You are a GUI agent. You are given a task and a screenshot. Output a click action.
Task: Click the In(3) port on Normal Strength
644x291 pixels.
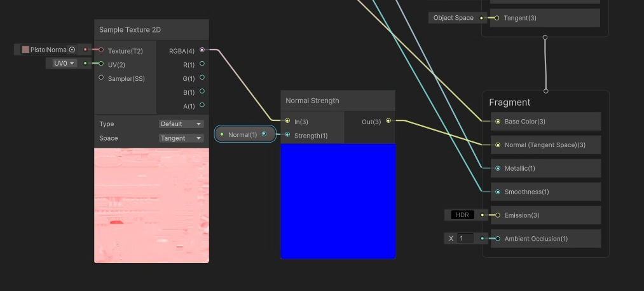click(287, 121)
